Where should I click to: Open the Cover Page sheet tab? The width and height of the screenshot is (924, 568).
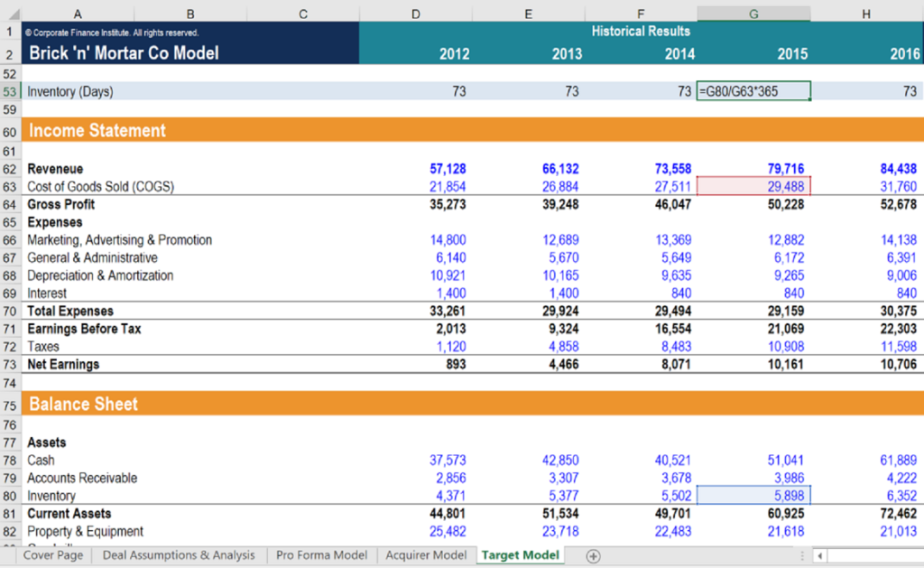point(52,555)
